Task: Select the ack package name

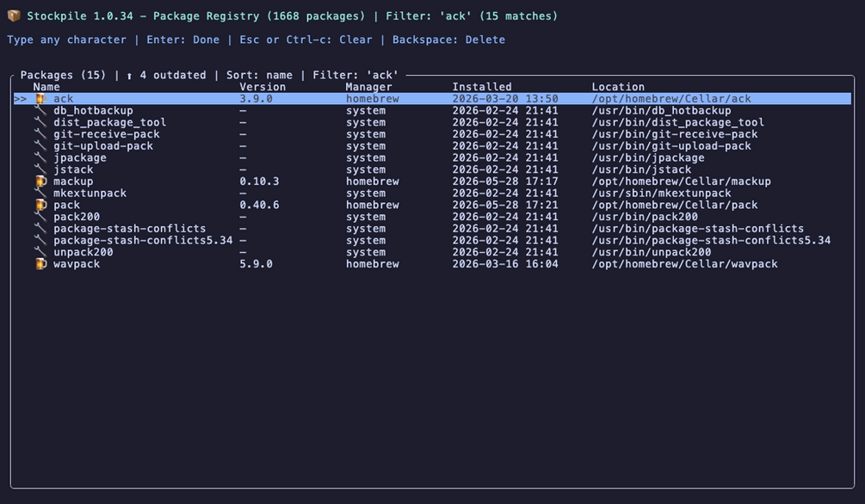Action: [x=64, y=99]
